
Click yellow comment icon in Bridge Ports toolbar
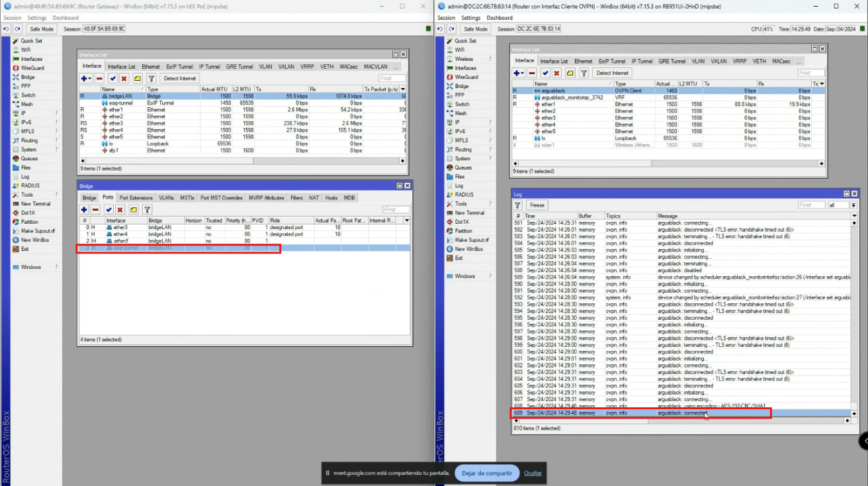[x=134, y=210]
